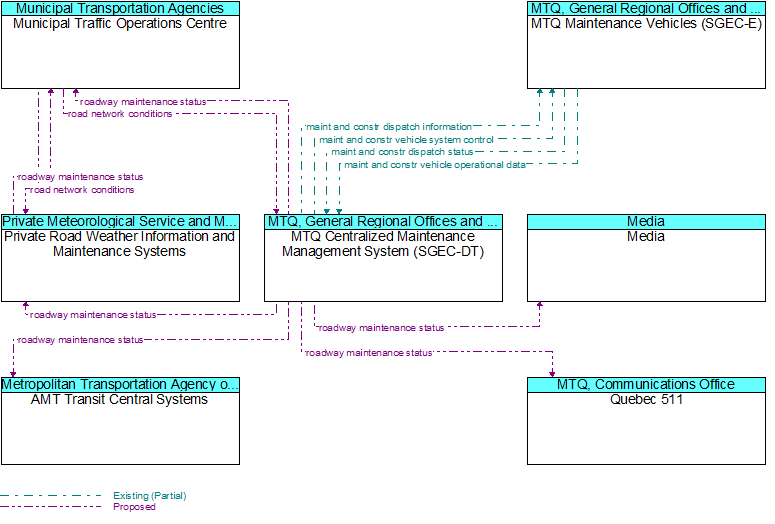Click 'roadway maintenance status' label just below Private Weather box

[x=93, y=315]
